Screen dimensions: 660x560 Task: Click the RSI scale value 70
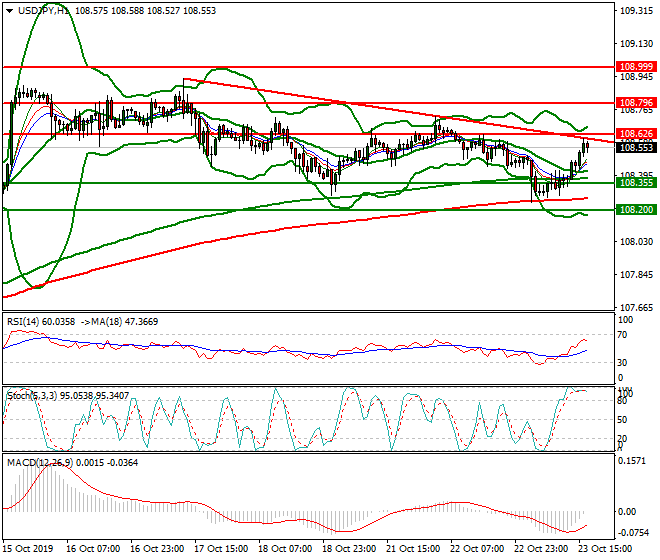(x=622, y=335)
